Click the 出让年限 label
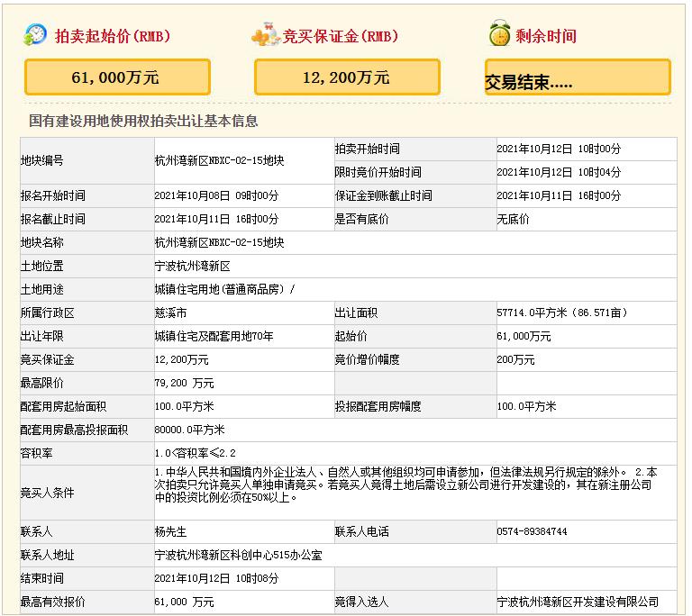 [42, 336]
